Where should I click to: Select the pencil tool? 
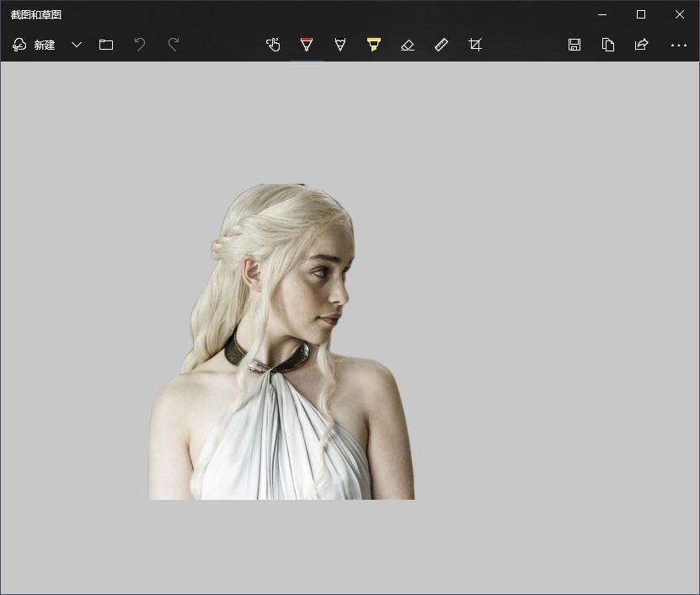(340, 45)
